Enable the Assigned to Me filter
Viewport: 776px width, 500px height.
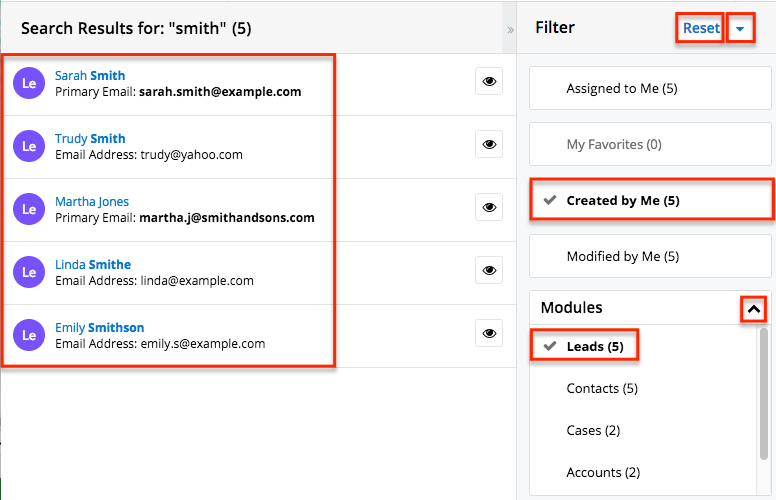[x=650, y=88]
